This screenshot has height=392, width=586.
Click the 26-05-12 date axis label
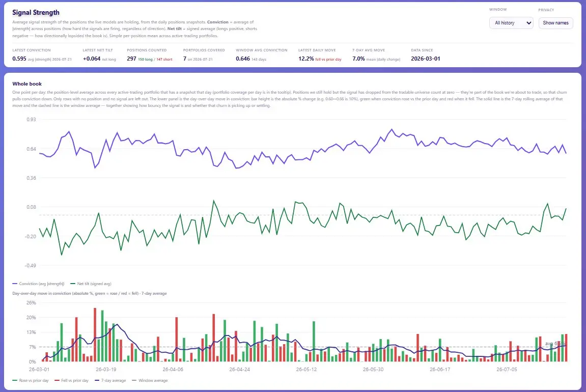306,369
